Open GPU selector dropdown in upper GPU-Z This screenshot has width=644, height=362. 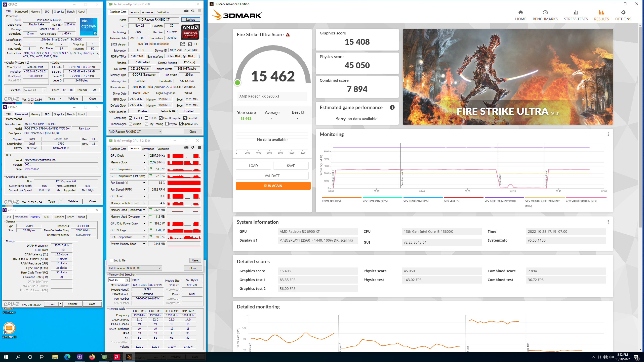pyautogui.click(x=135, y=132)
